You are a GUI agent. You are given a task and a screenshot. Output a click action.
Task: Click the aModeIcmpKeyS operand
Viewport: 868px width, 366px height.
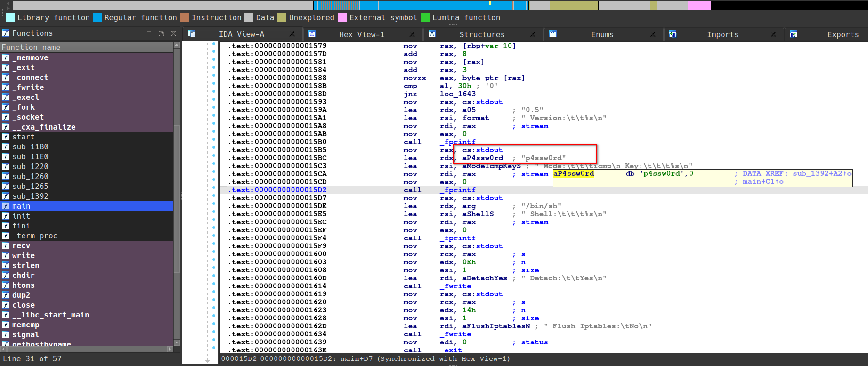tap(491, 166)
